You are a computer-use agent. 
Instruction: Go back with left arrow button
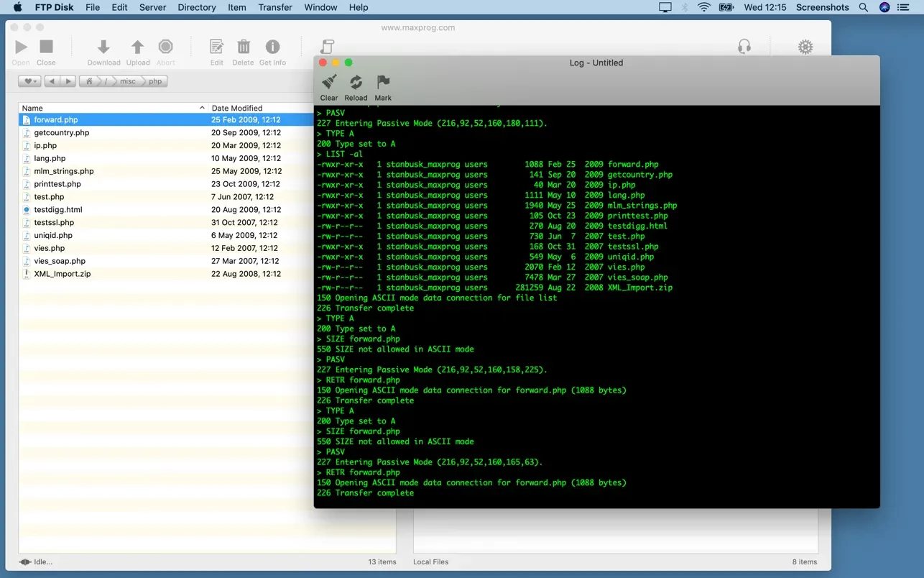pos(52,81)
